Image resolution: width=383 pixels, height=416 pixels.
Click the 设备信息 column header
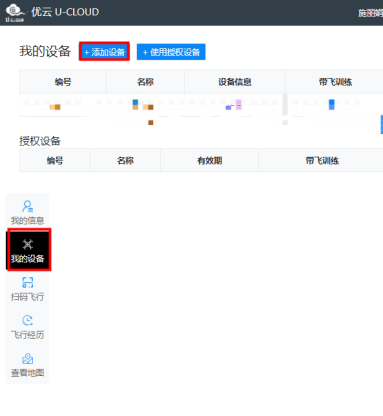(x=235, y=82)
